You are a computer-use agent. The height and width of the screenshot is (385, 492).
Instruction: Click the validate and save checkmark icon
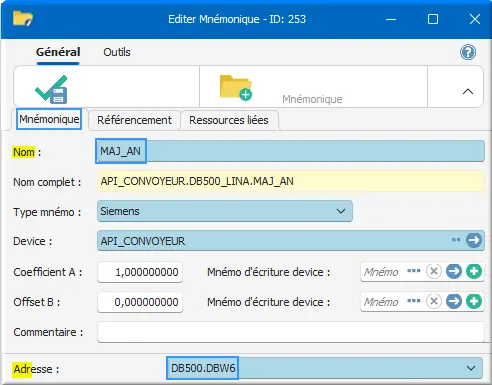pyautogui.click(x=51, y=89)
